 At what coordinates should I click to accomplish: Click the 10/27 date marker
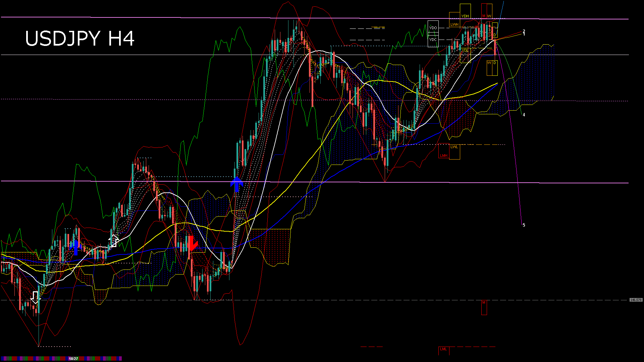(x=73, y=359)
